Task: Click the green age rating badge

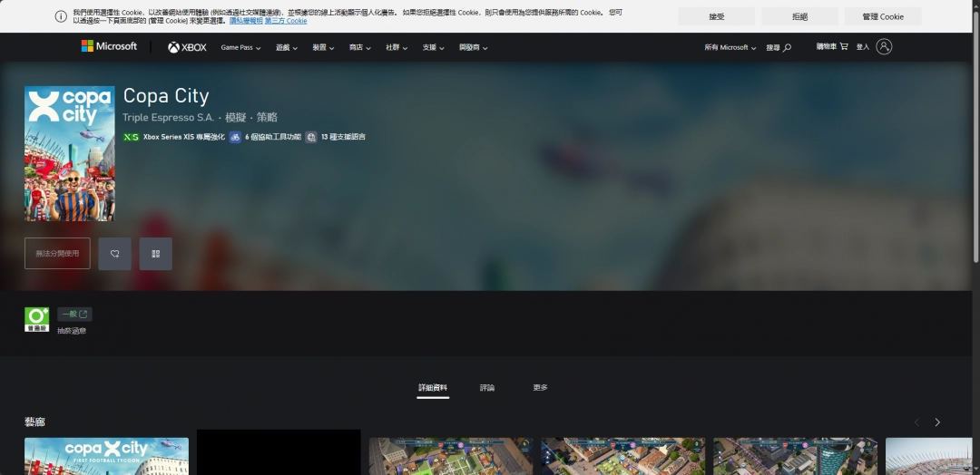Action: point(36,319)
